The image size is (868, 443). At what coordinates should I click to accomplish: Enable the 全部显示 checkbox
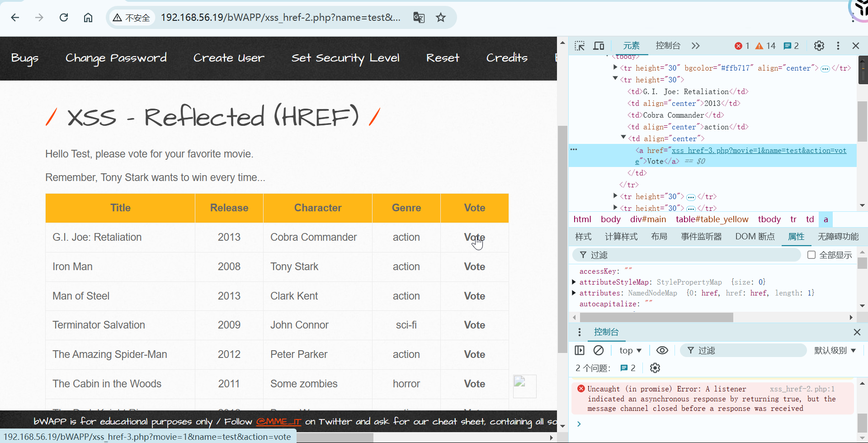811,255
